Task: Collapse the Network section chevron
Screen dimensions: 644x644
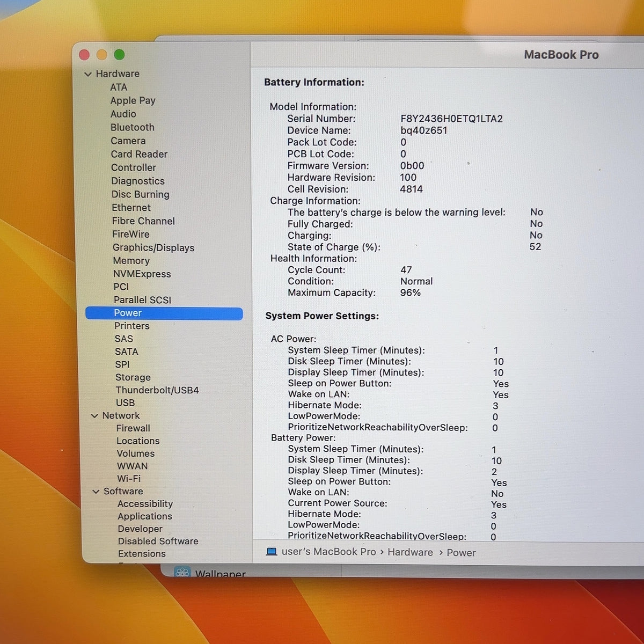Action: click(95, 416)
